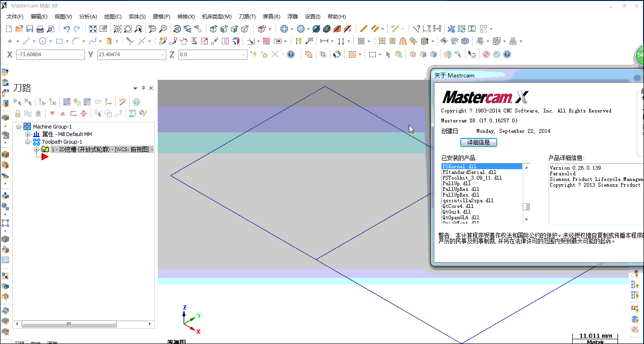Pin the 刀路 panel
The width and height of the screenshot is (644, 344).
[144, 88]
